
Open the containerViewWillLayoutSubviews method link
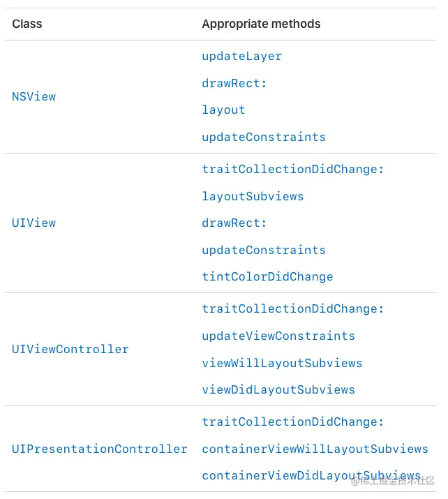tap(315, 449)
